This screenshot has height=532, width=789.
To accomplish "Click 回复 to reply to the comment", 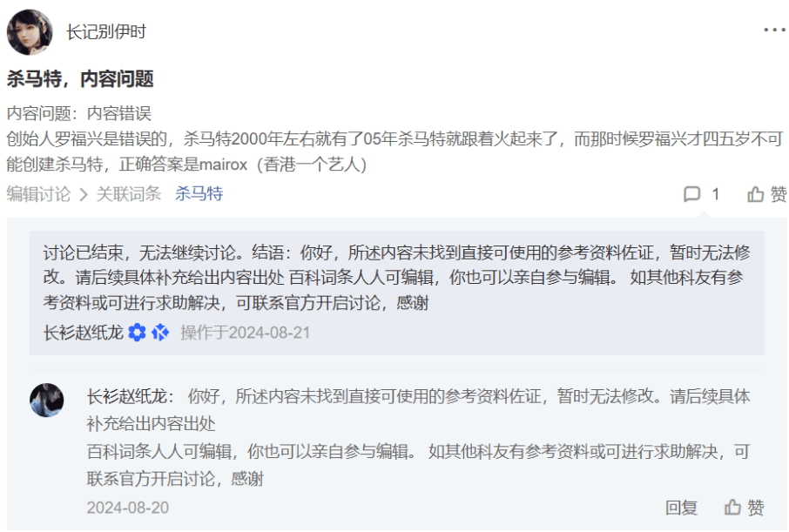I will (x=681, y=508).
